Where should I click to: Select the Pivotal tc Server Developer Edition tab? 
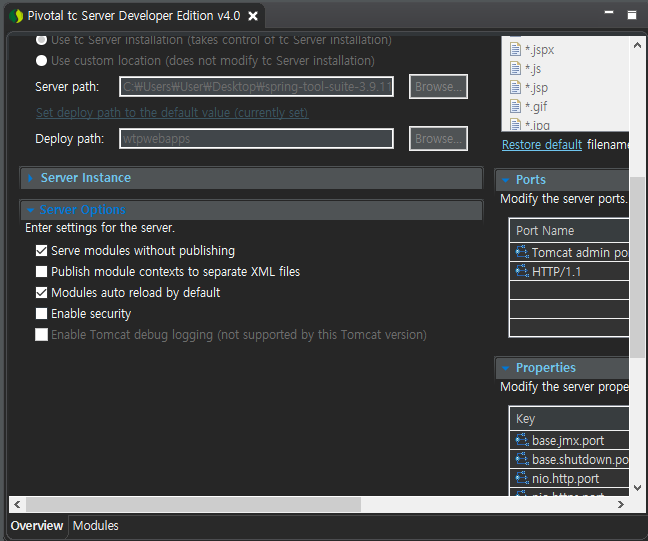coord(133,16)
